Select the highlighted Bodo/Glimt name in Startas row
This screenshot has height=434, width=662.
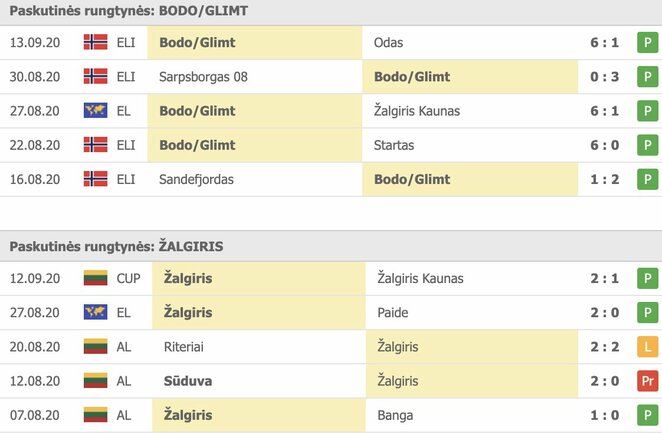(x=197, y=145)
